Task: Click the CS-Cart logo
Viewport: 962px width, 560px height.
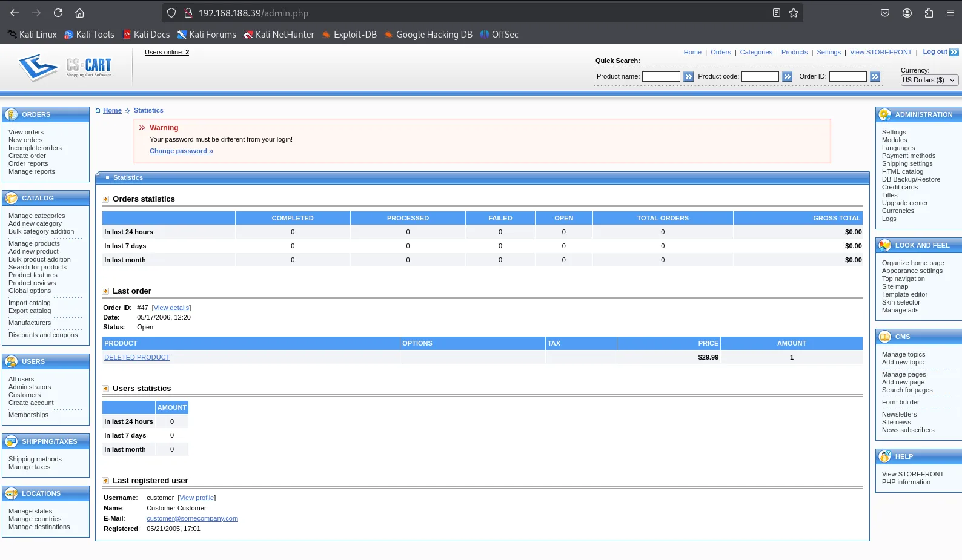Action: pos(65,67)
